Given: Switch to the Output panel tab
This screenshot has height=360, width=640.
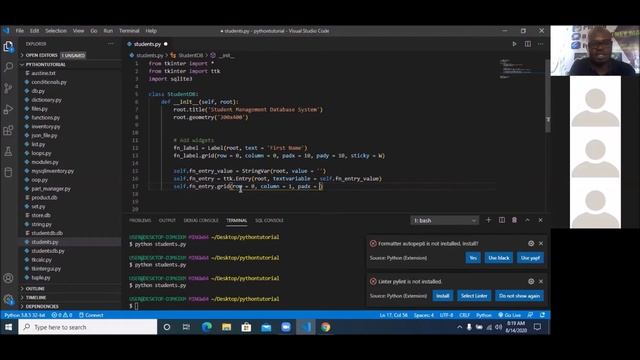Looking at the screenshot, I should 167,220.
